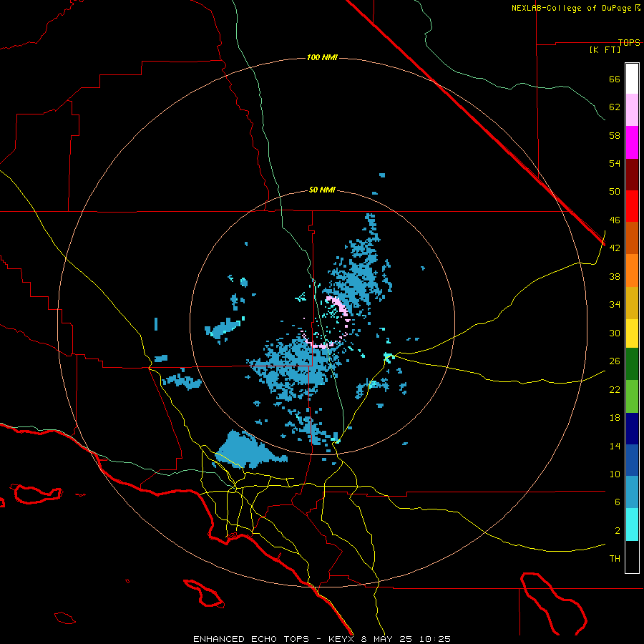This screenshot has height=644, width=644.
Task: Pick the dark green legend swatch
Action: 632,364
